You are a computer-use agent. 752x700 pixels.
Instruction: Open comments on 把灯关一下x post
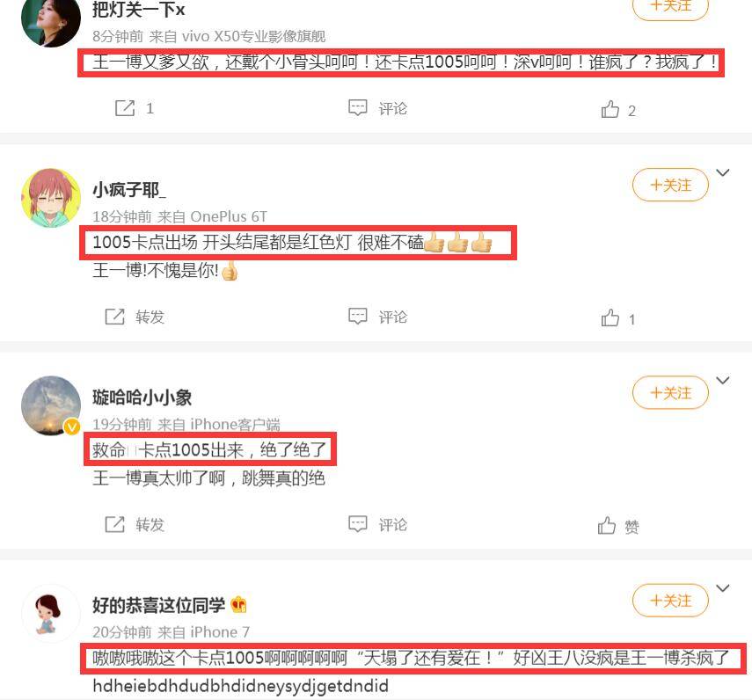pos(377,108)
